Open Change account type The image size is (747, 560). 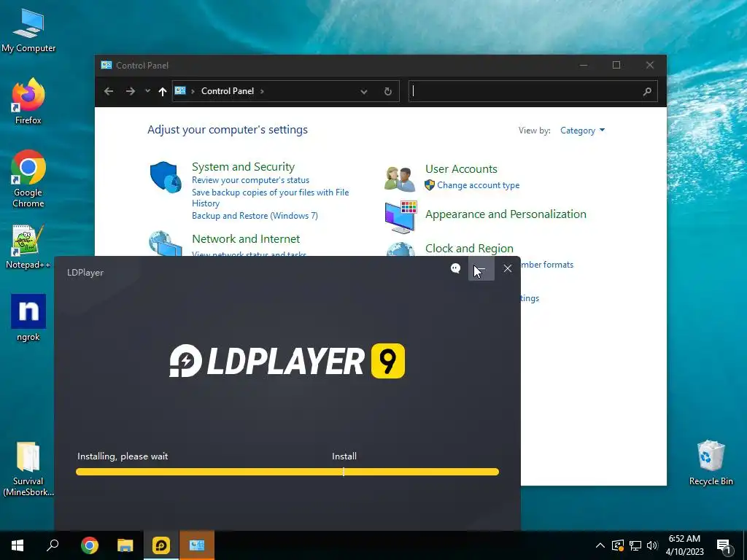(479, 185)
